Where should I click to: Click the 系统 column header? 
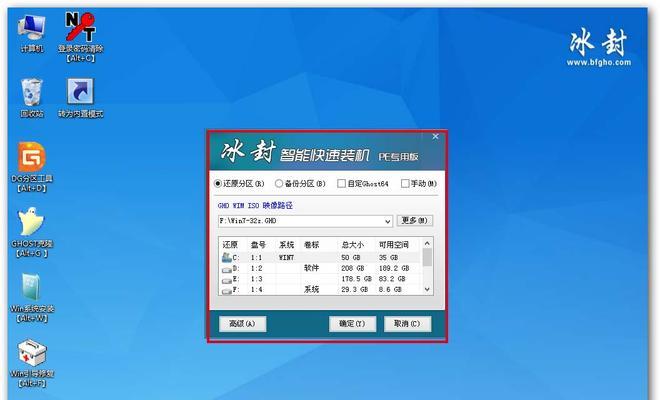288,245
